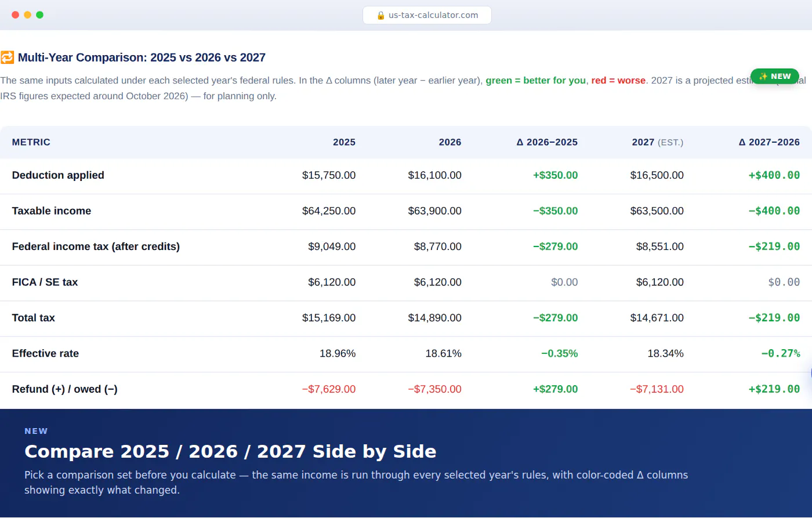Image resolution: width=812 pixels, height=518 pixels.
Task: Click the $16,500.00 deduction value
Action: [x=657, y=175]
